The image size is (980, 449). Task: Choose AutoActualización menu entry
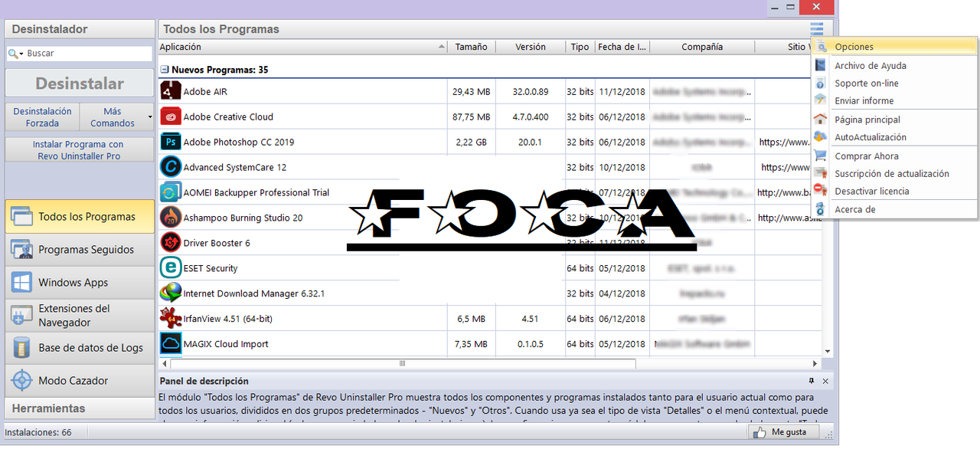[x=894, y=137]
